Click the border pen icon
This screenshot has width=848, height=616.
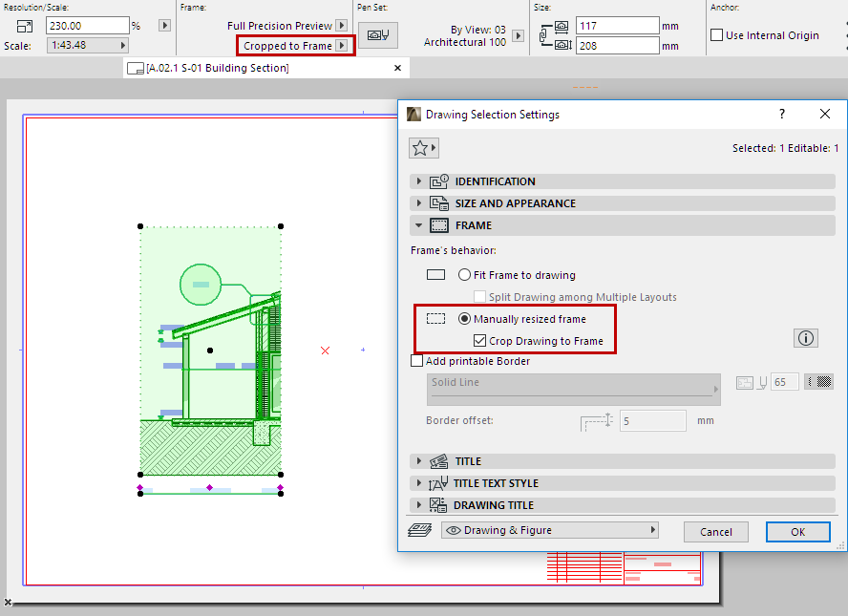coord(762,382)
